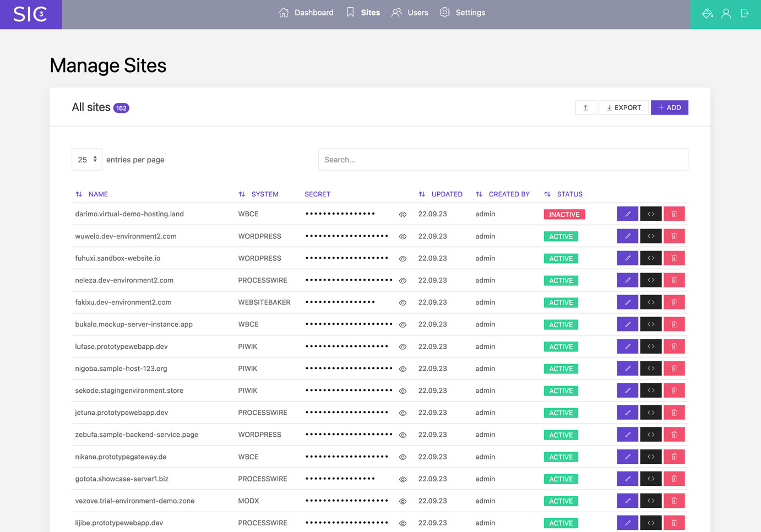Image resolution: width=761 pixels, height=532 pixels.
Task: Reveal secret for darimo.virtual-demo-hosting.land
Action: (x=403, y=215)
